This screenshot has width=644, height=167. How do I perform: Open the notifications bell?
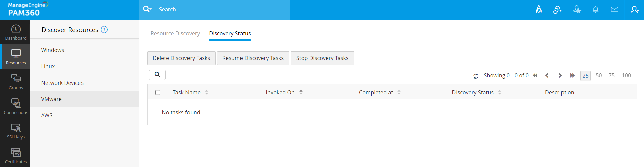tap(595, 10)
